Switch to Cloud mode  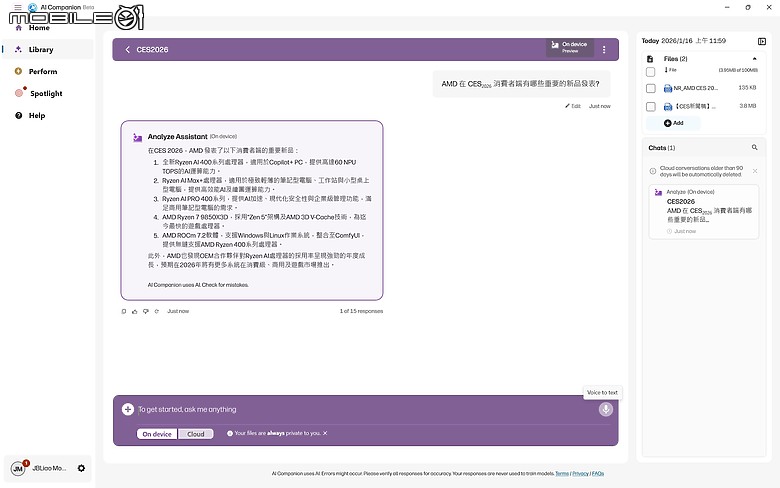[x=195, y=434]
